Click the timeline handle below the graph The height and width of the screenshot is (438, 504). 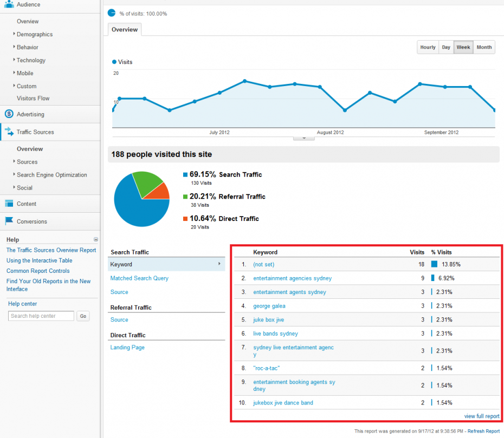(303, 138)
